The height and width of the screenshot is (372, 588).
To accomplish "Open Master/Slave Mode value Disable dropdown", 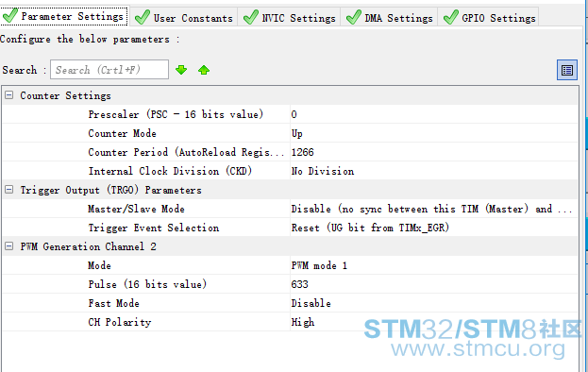I will click(434, 209).
